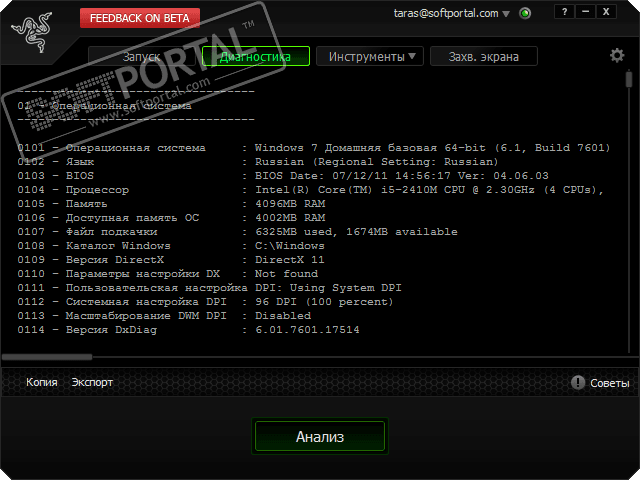The height and width of the screenshot is (480, 641).
Task: Select the 0110 Параметры настройки DX line
Action: pos(168,274)
